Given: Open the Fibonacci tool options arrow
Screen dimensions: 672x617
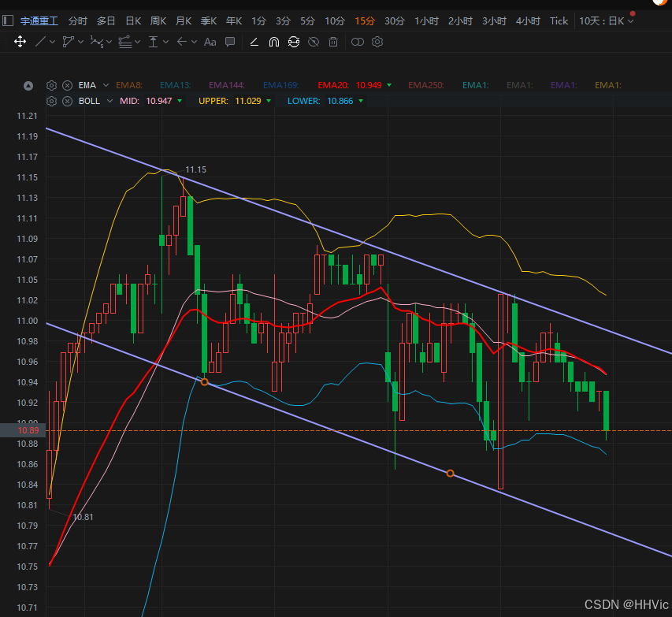Looking at the screenshot, I should [x=138, y=42].
